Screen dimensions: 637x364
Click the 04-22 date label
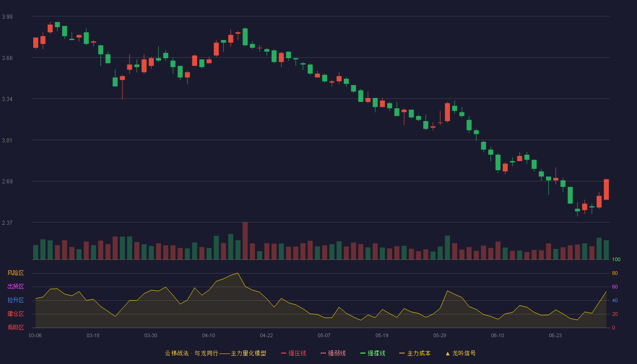(x=267, y=335)
